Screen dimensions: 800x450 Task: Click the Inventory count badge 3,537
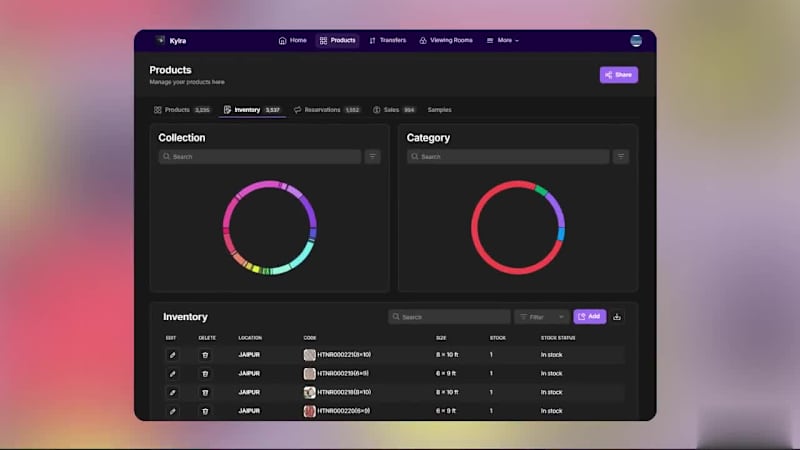point(273,110)
